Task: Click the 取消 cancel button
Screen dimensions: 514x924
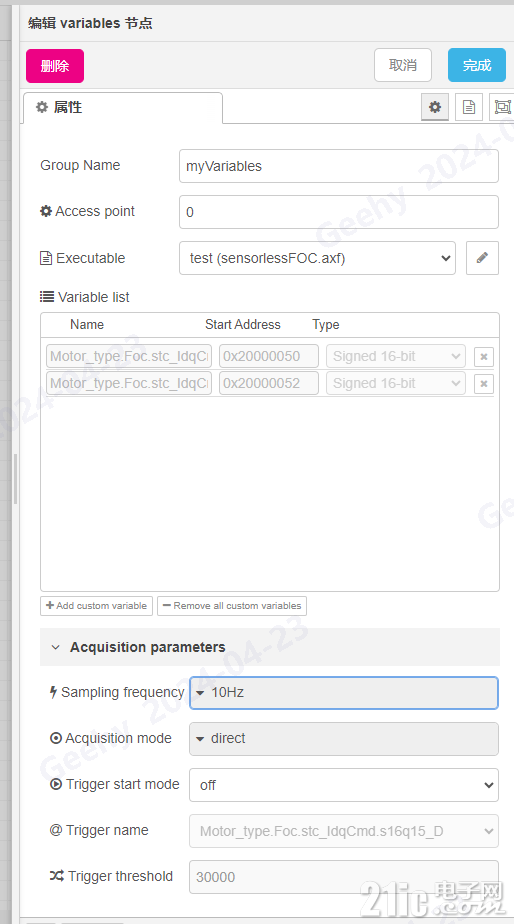Action: tap(403, 65)
